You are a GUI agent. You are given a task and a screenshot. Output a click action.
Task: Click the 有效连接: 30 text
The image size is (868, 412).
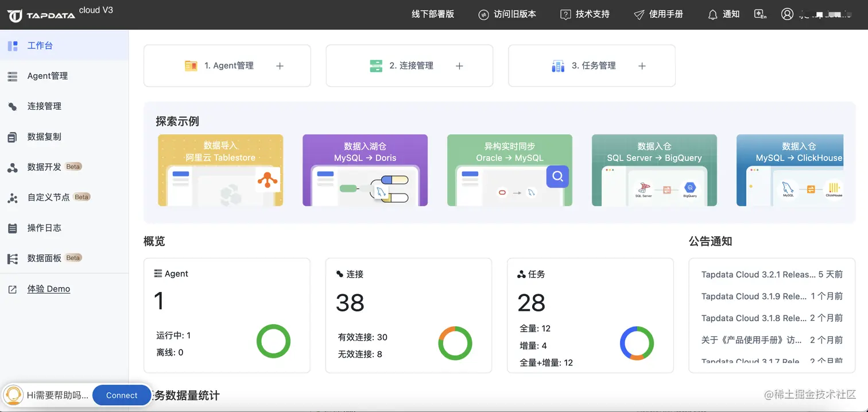click(x=363, y=337)
